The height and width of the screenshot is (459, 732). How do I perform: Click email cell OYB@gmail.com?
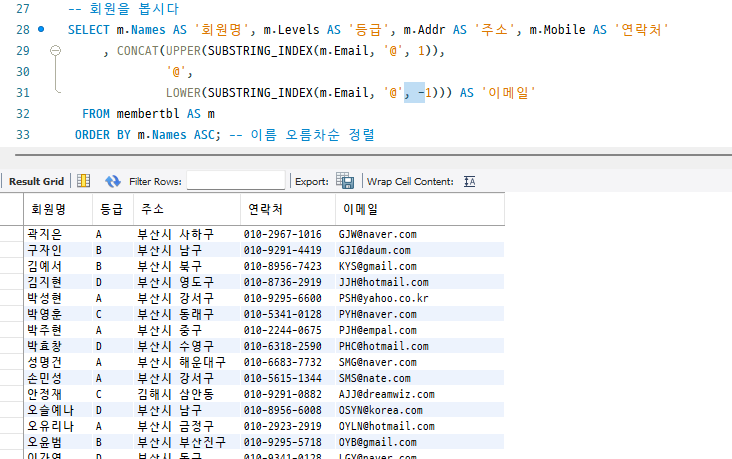(x=420, y=442)
